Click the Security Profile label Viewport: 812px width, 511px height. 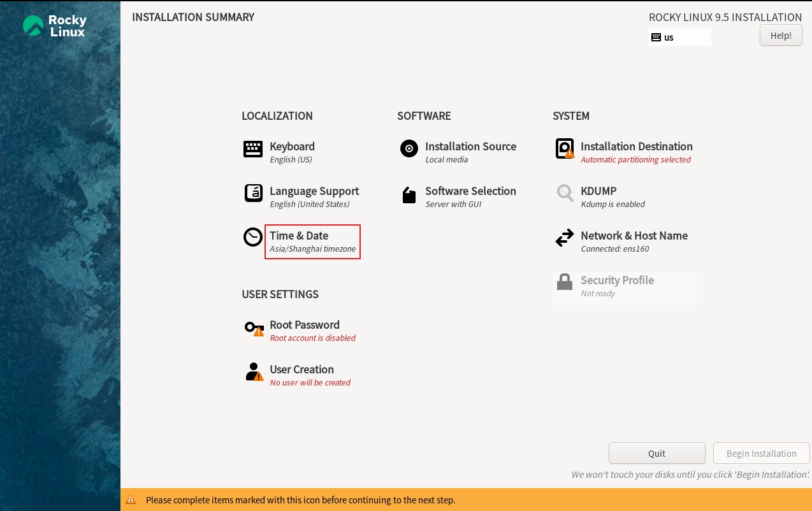617,280
